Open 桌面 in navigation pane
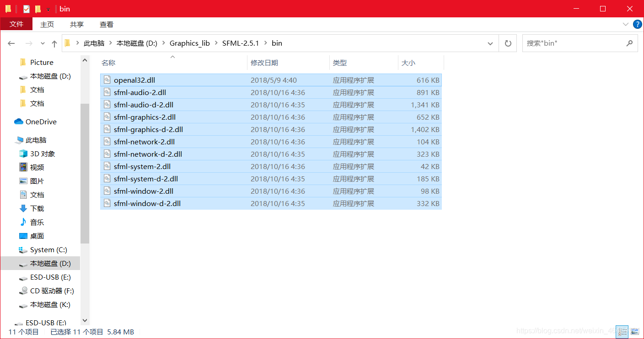 [37, 236]
